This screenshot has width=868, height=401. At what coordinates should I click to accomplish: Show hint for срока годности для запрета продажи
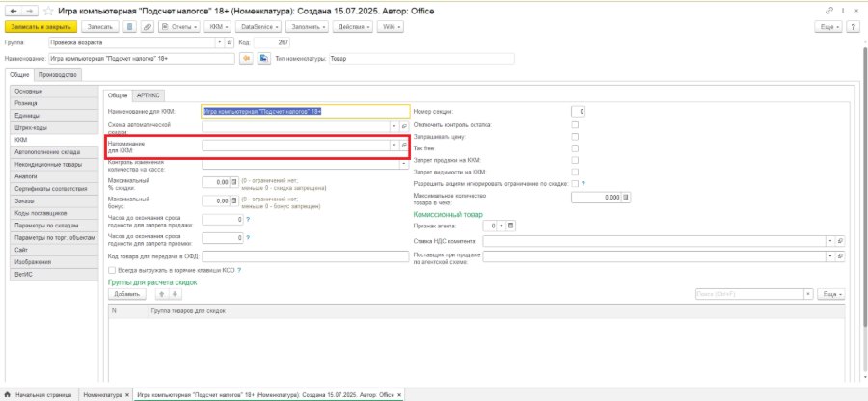coord(248,220)
